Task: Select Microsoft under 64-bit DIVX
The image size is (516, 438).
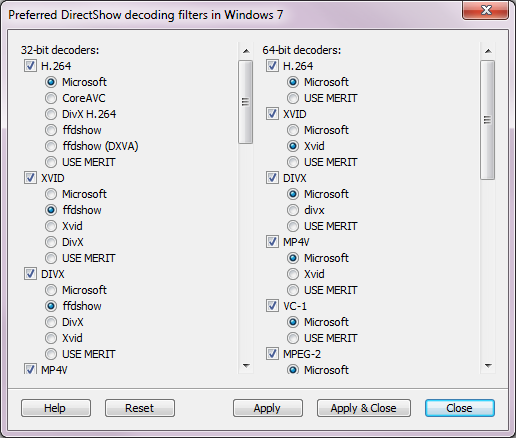Action: [293, 194]
